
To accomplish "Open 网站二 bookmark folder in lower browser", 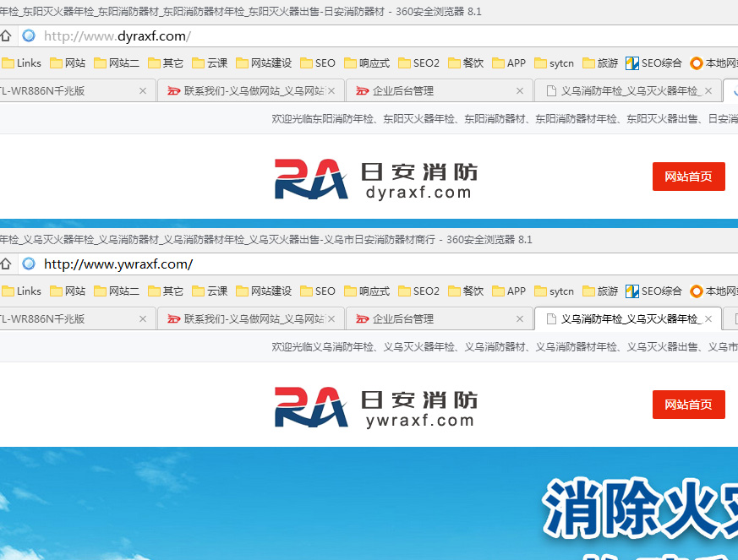I will 117,291.
